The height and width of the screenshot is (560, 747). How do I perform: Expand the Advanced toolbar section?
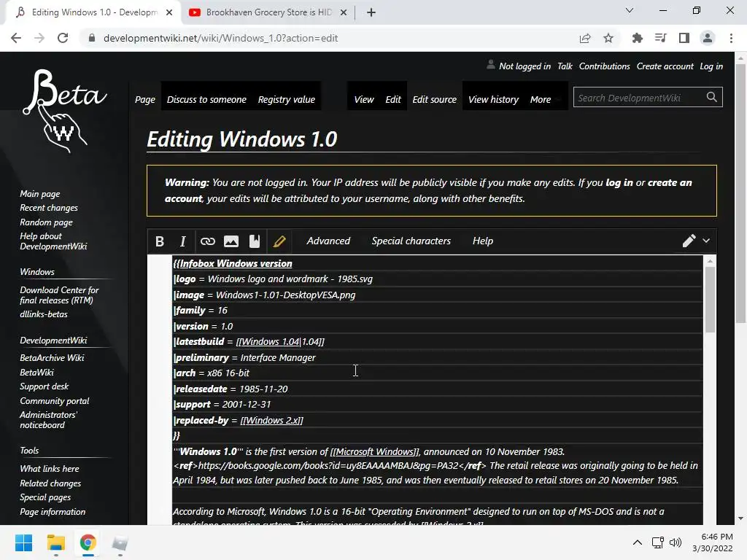tap(328, 241)
